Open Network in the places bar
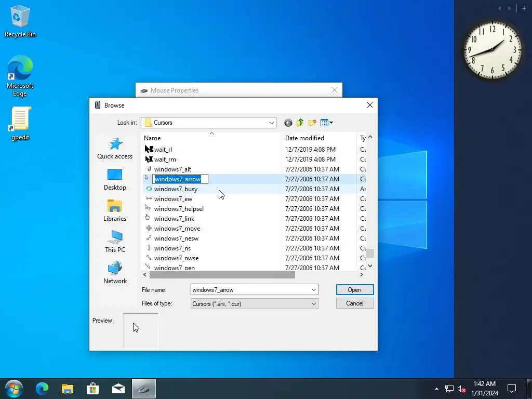This screenshot has width=532, height=399. tap(115, 273)
